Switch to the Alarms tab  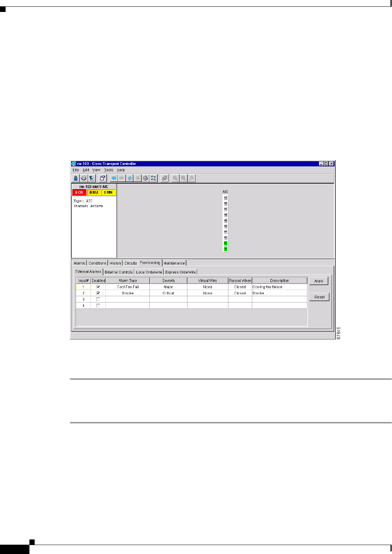pyautogui.click(x=79, y=263)
